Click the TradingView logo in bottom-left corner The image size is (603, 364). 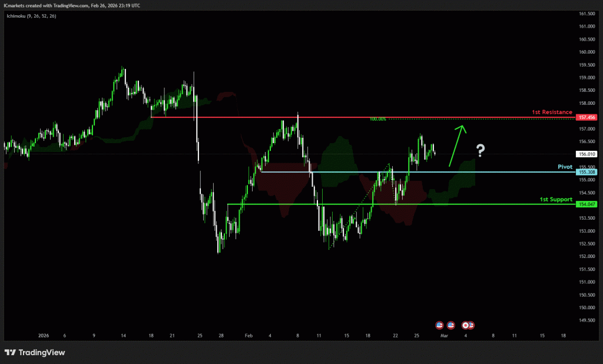point(35,352)
